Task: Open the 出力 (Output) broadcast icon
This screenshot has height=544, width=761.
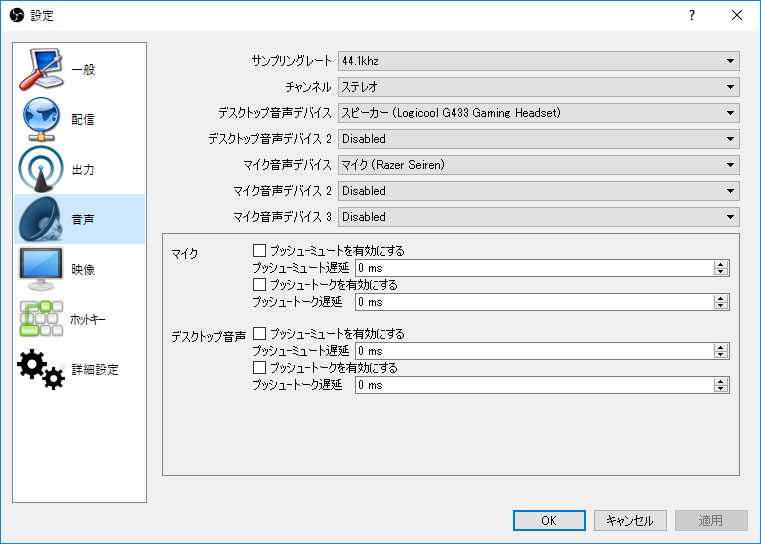Action: 40,169
